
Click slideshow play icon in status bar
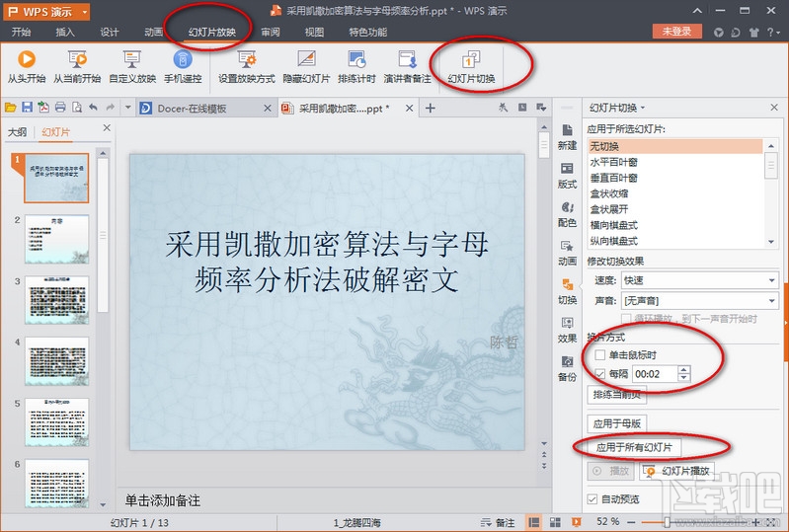point(576,522)
